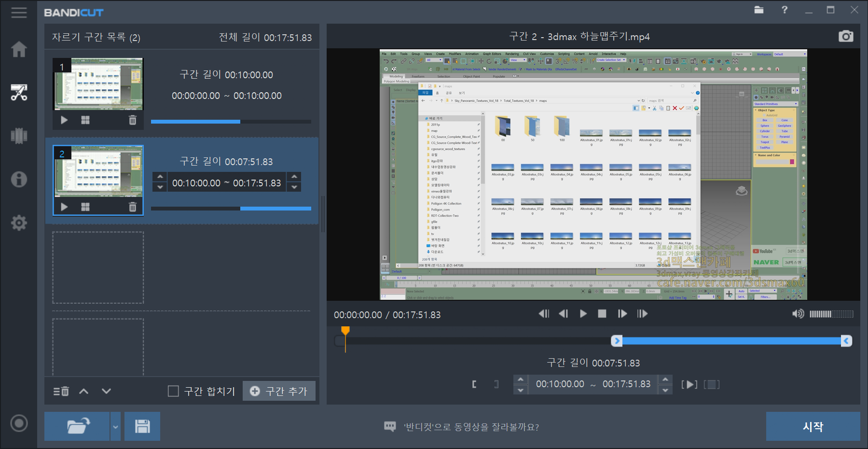
Task: Play segment 2 preview
Action: (64, 207)
